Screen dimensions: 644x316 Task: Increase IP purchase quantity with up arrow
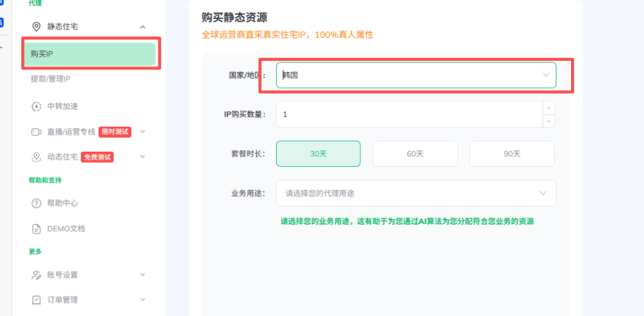pyautogui.click(x=549, y=108)
